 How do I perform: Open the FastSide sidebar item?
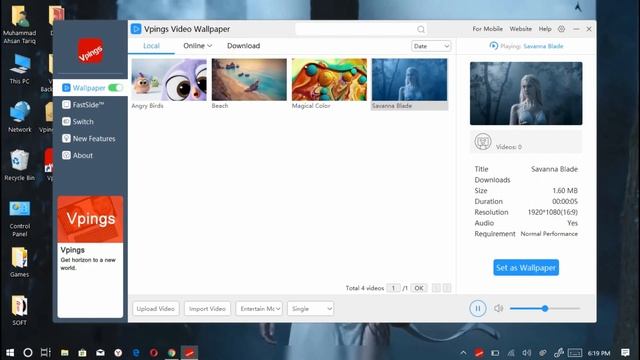tap(83, 105)
